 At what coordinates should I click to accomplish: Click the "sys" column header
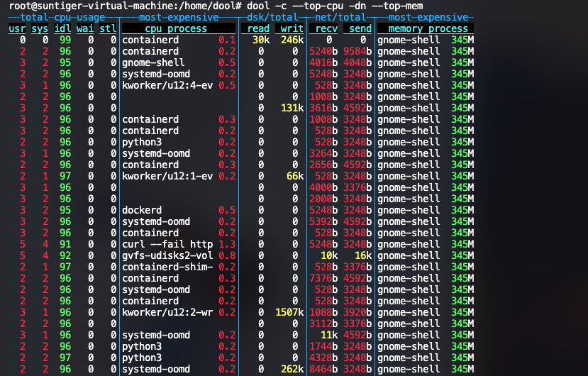pyautogui.click(x=40, y=28)
